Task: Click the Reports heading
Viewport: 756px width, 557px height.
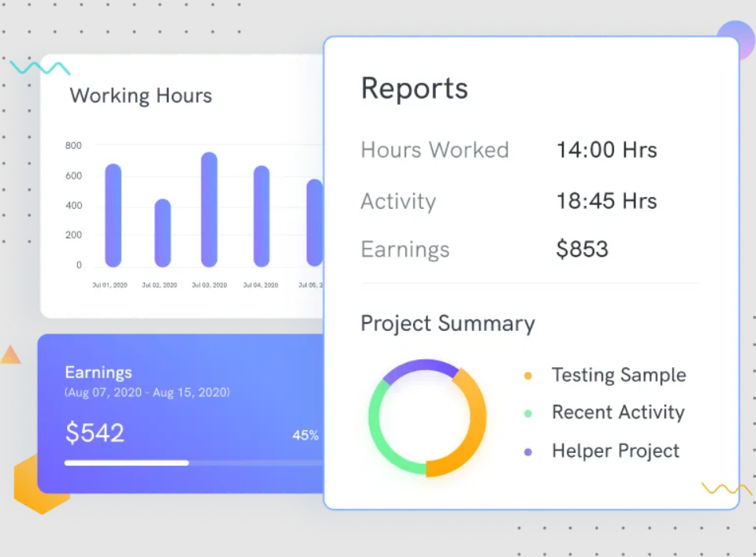Action: click(x=415, y=89)
